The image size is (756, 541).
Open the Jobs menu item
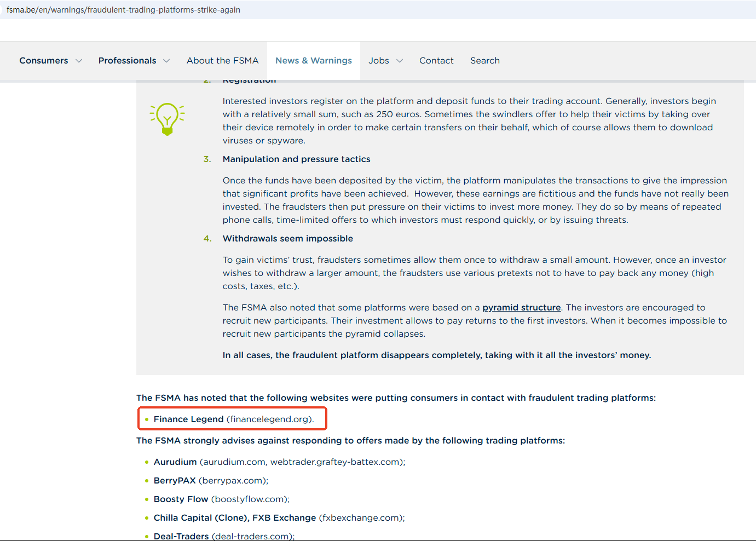tap(379, 61)
